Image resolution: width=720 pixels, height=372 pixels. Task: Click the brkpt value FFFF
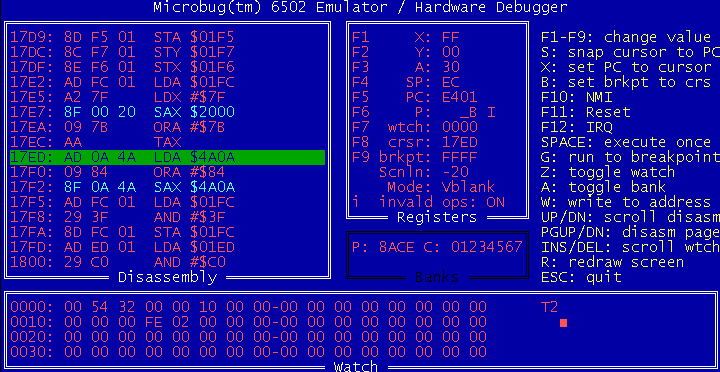click(460, 157)
